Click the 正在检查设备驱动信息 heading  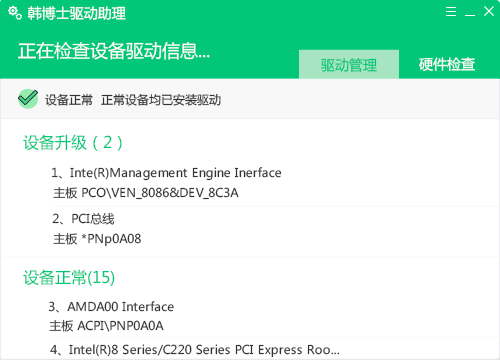114,51
